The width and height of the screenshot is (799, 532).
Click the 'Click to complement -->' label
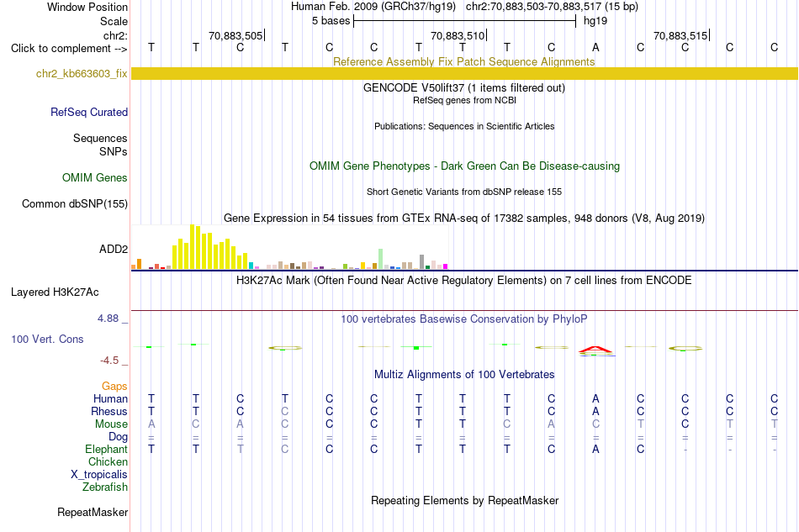click(69, 49)
